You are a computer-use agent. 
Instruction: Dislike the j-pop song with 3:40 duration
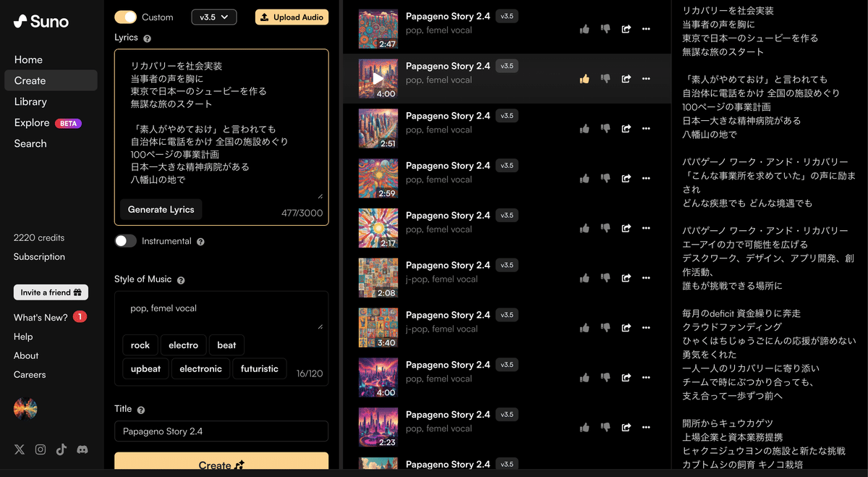coord(605,328)
